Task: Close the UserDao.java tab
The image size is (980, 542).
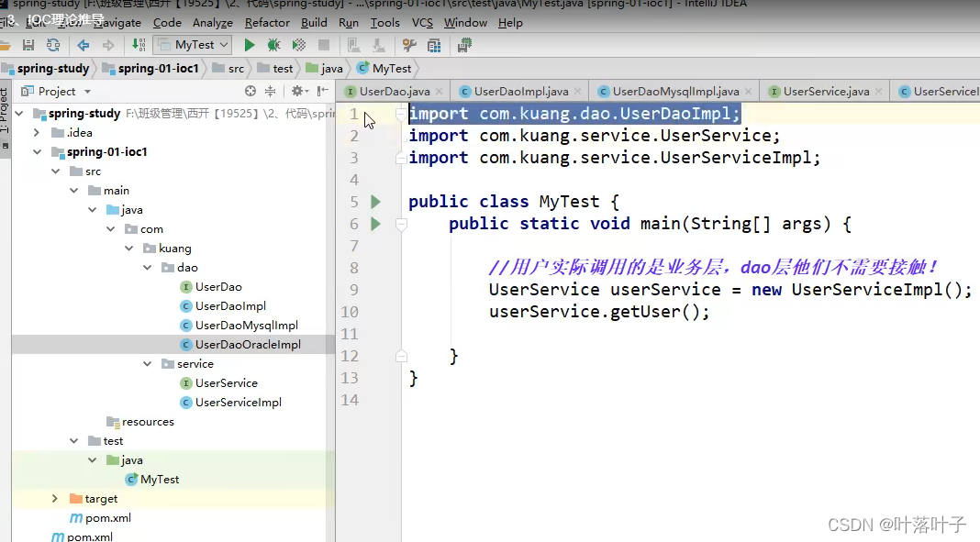Action: tap(440, 92)
